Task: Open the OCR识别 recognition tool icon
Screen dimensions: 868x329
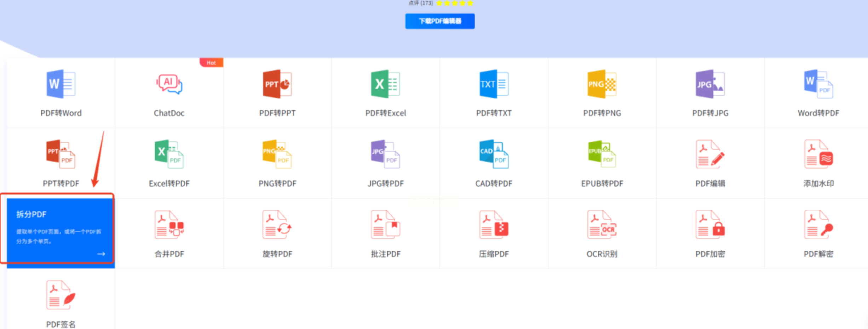Action: (602, 225)
